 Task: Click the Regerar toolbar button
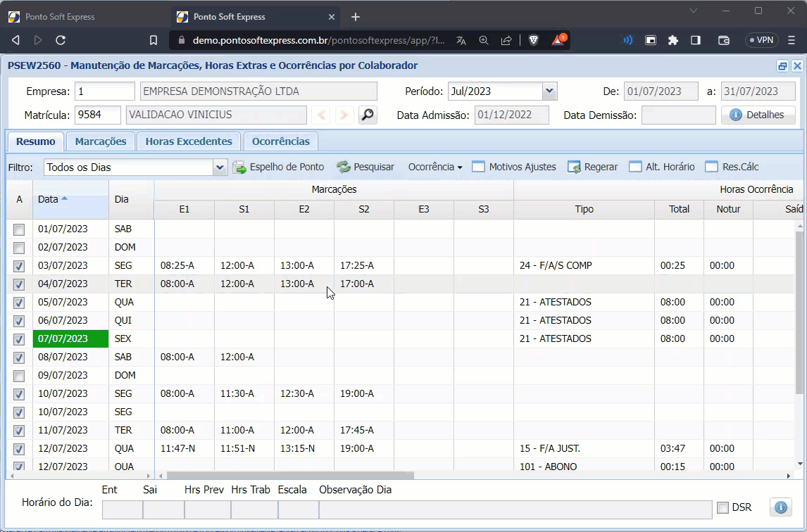click(593, 167)
